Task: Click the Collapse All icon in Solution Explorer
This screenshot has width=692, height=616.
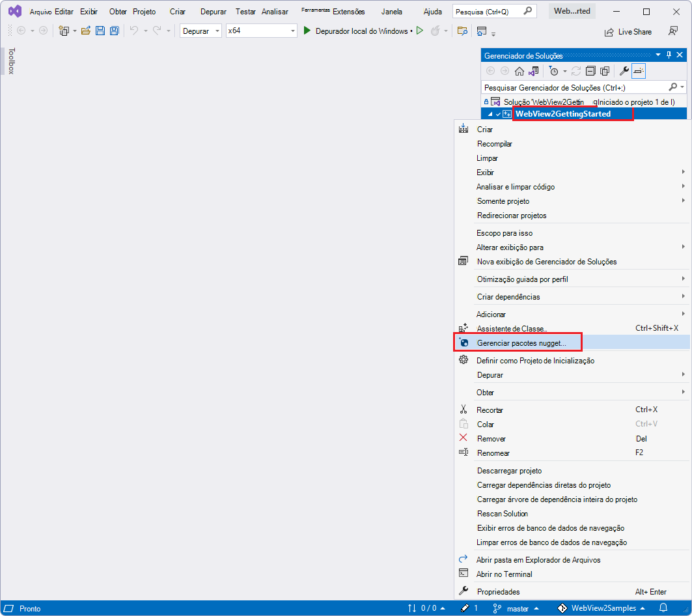Action: (x=590, y=71)
